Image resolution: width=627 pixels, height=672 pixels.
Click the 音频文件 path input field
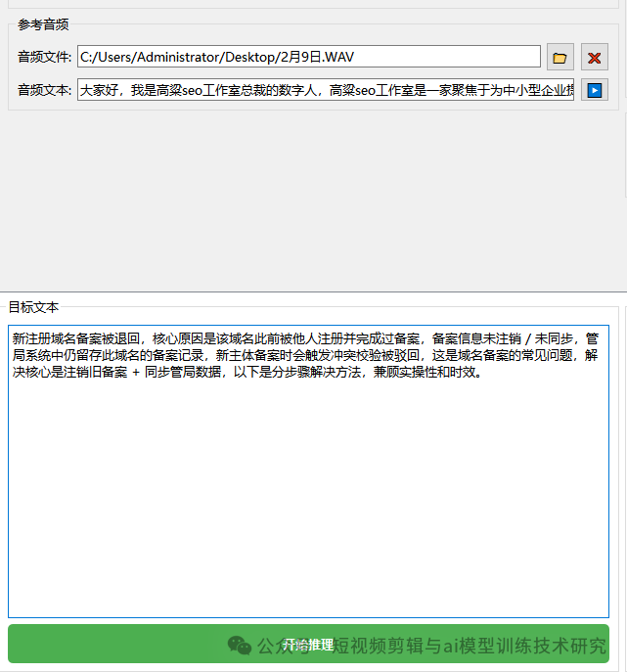(308, 57)
